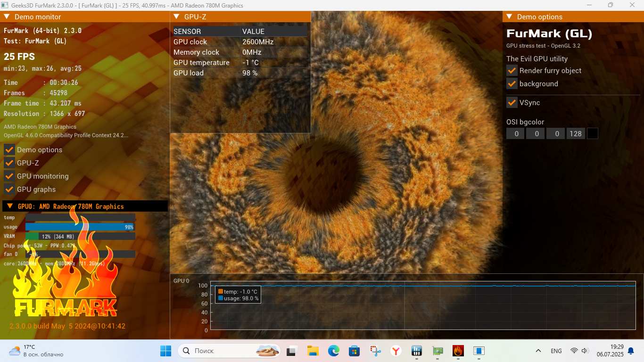
Task: Select the Memory clock row in GPU-Z
Action: tap(240, 52)
